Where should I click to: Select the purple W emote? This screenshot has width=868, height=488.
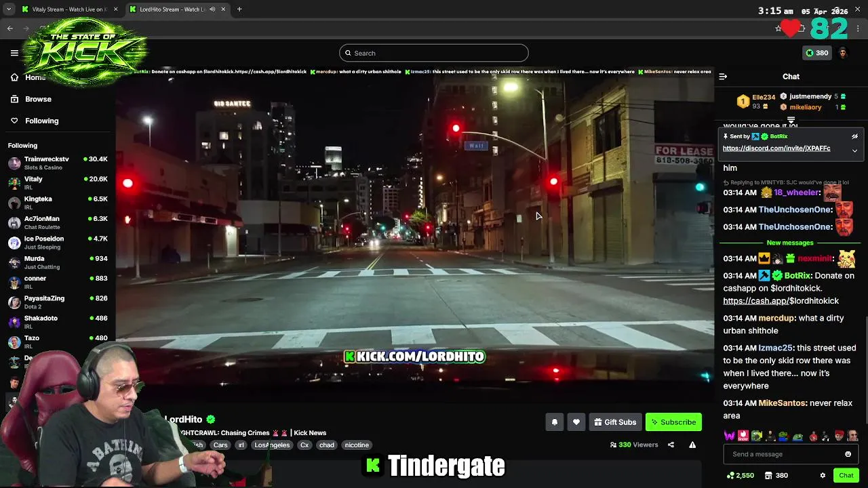tap(730, 436)
